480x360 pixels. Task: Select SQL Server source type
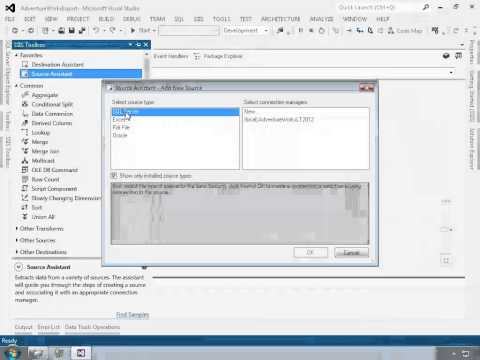click(175, 112)
